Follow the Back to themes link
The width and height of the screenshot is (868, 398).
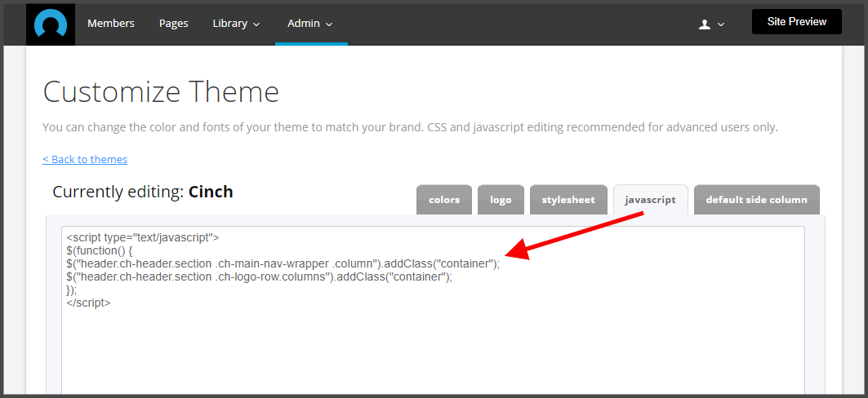(85, 159)
